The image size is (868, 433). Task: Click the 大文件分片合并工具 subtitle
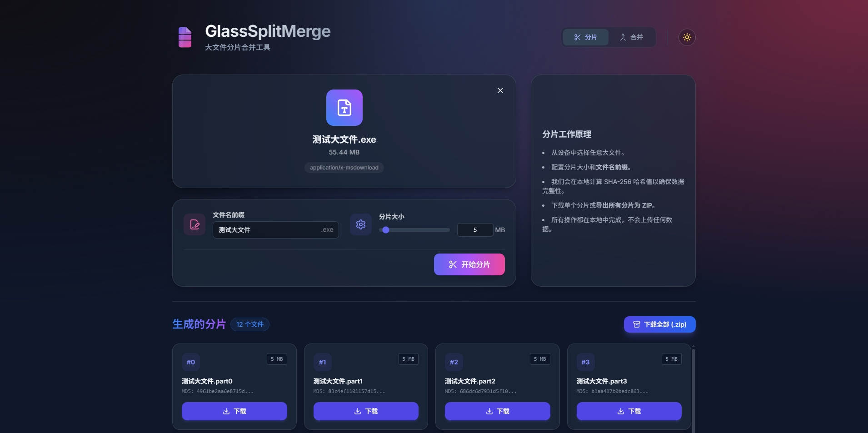pos(238,47)
